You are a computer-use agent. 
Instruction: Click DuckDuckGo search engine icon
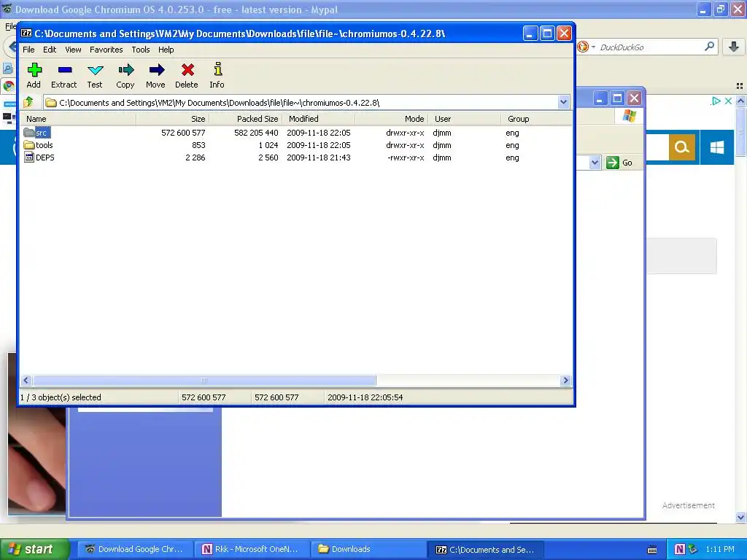click(583, 47)
